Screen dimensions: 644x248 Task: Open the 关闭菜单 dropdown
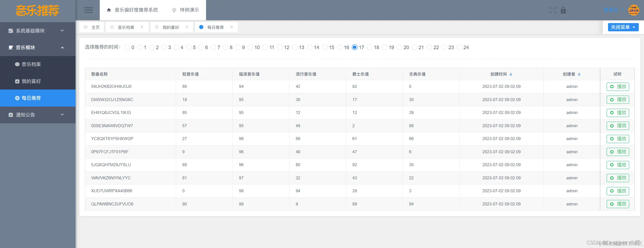tap(623, 27)
